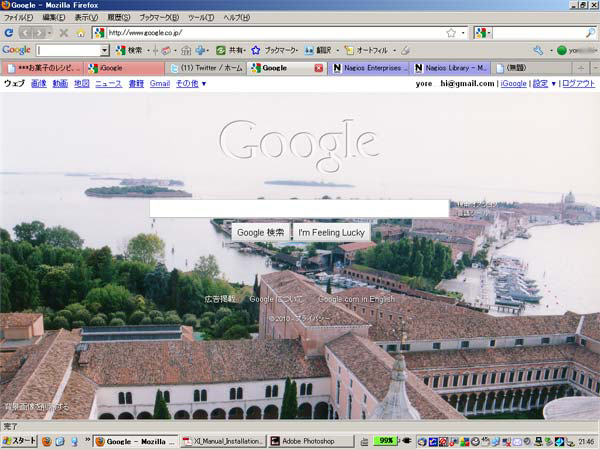The width and height of the screenshot is (600, 450).
Task: Switch to the Nagios Enterprises tab
Action: 368,68
